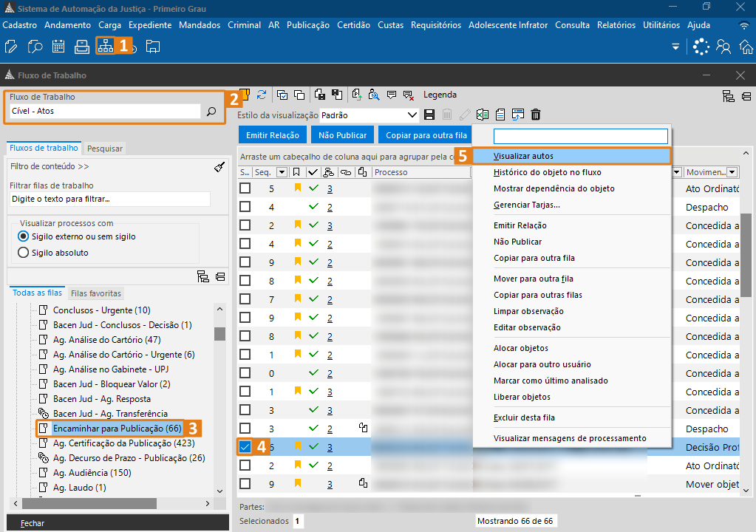Select the 'Sigilo absoluto' radio button
Image resolution: width=756 pixels, height=532 pixels.
[23, 253]
